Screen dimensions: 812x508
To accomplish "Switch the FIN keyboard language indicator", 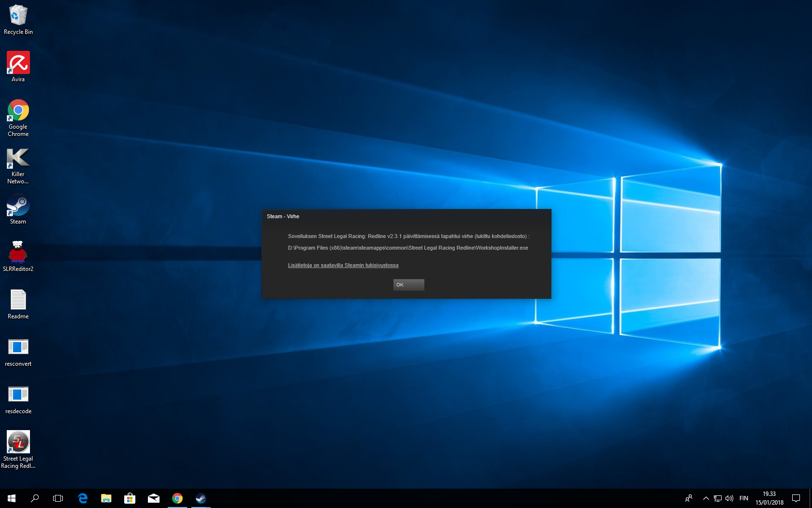I will click(x=744, y=498).
